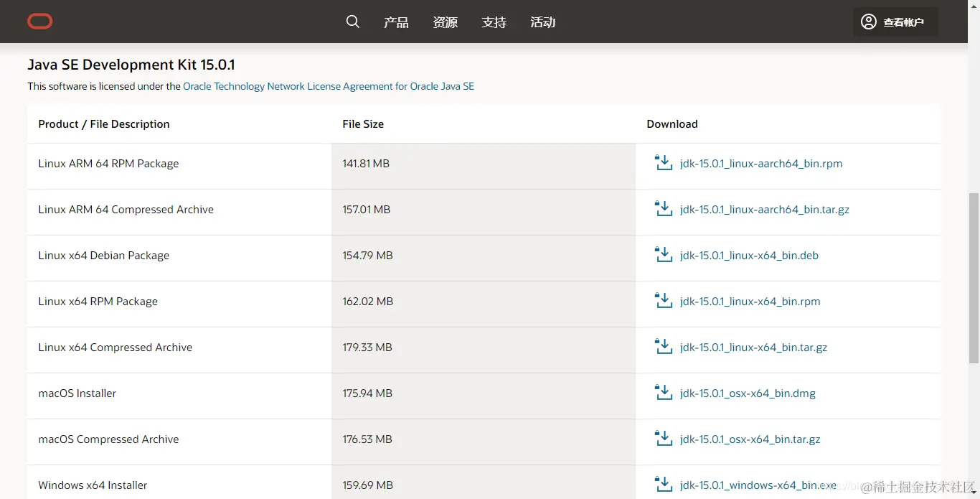This screenshot has width=980, height=499.
Task: Download jdk-15.0.1_linux-x64_bin.tar.gz
Action: point(754,348)
